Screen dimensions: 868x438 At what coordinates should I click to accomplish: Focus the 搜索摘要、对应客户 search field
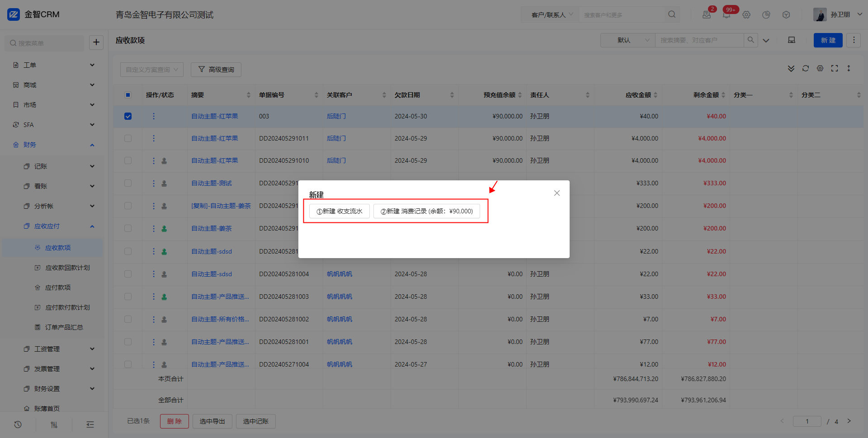click(x=699, y=40)
